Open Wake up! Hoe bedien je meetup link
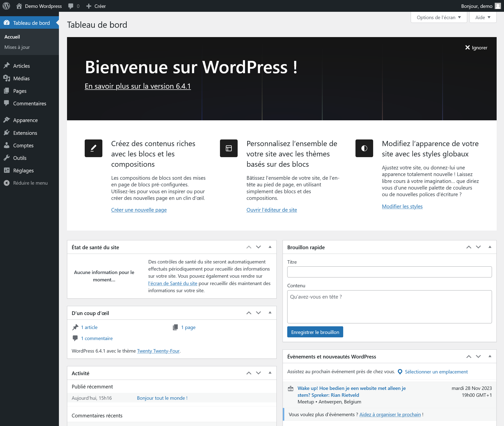The height and width of the screenshot is (426, 504). (x=352, y=391)
